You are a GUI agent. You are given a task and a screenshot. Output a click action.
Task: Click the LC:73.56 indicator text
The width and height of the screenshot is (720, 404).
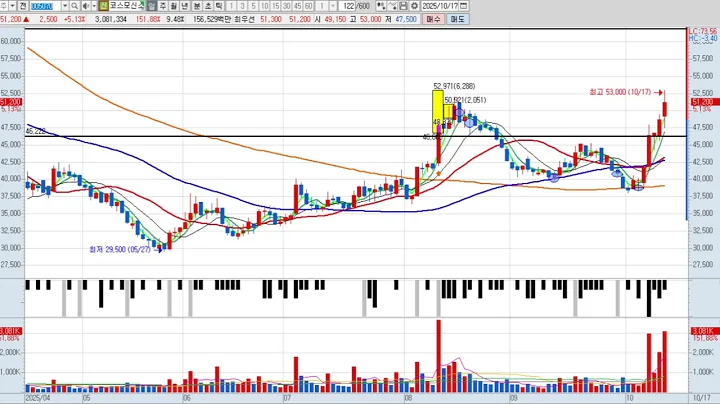[703, 31]
